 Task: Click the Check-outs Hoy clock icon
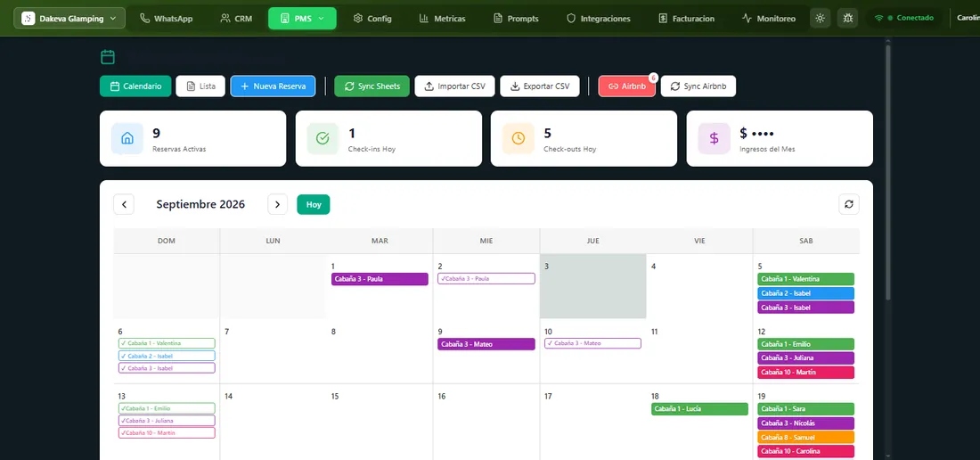tap(519, 139)
